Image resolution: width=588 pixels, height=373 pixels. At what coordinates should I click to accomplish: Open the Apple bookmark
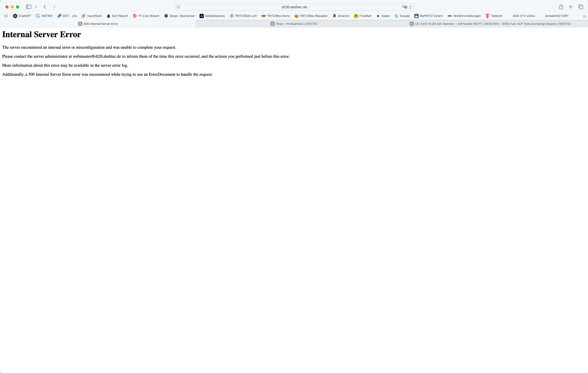pos(383,16)
